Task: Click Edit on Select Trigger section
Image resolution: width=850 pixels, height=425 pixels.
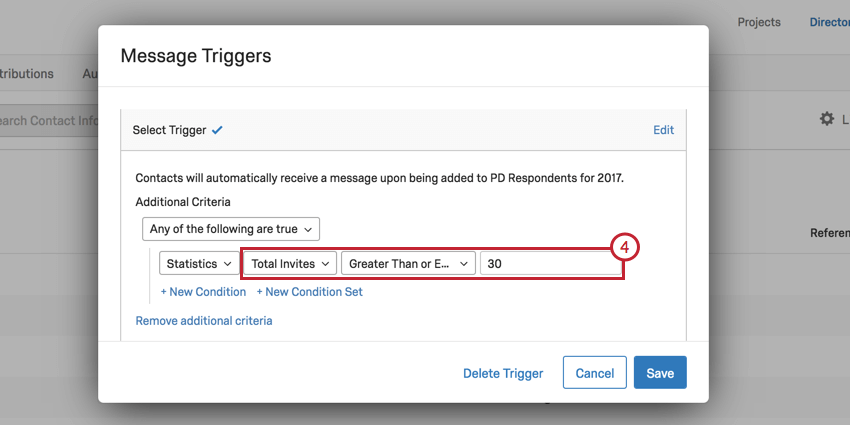Action: [664, 130]
